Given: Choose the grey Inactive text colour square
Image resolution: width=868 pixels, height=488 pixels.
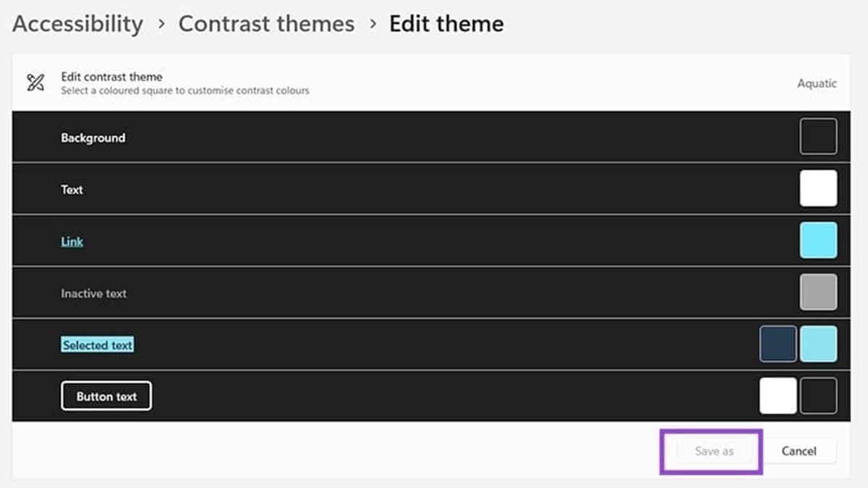Looking at the screenshot, I should (818, 292).
